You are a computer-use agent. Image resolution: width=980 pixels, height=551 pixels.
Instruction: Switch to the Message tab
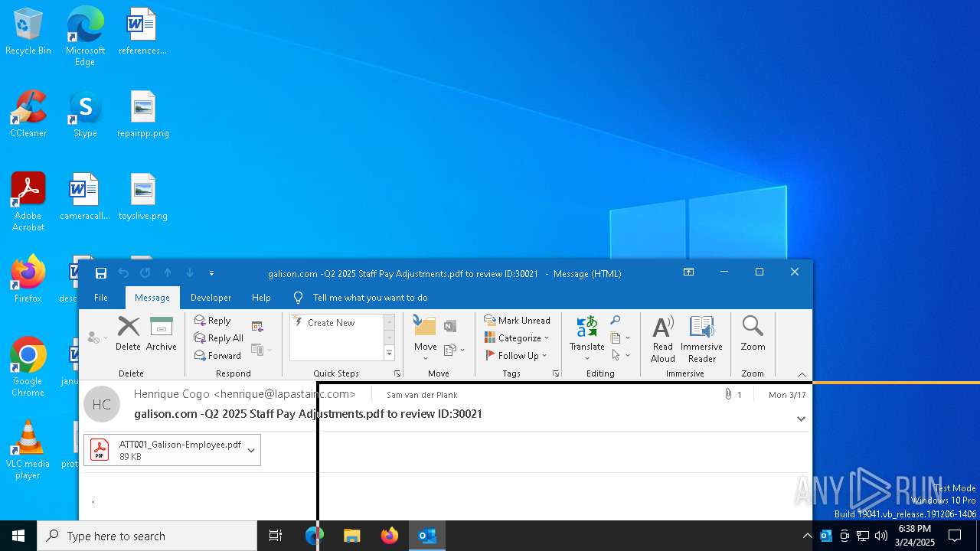(152, 298)
